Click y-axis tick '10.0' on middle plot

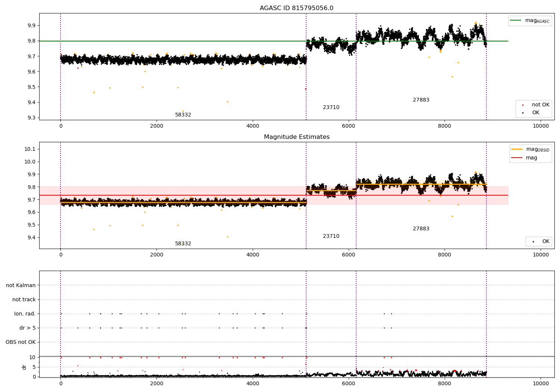[30, 162]
